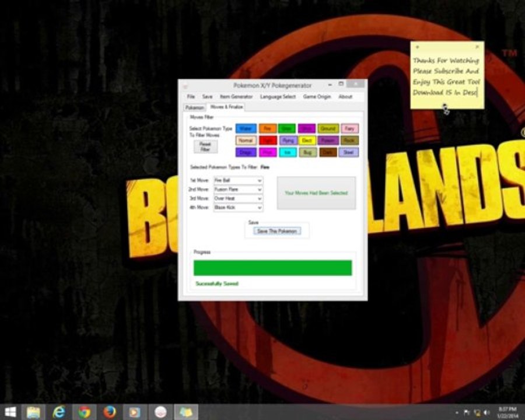Image resolution: width=525 pixels, height=420 pixels.
Task: Click the Dark type filter button
Action: (x=328, y=152)
